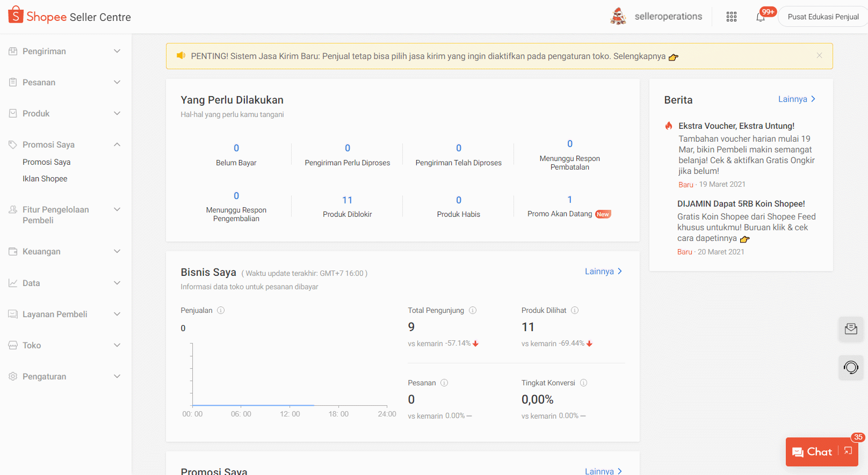
Task: Open the apps grid menu icon
Action: coord(731,17)
